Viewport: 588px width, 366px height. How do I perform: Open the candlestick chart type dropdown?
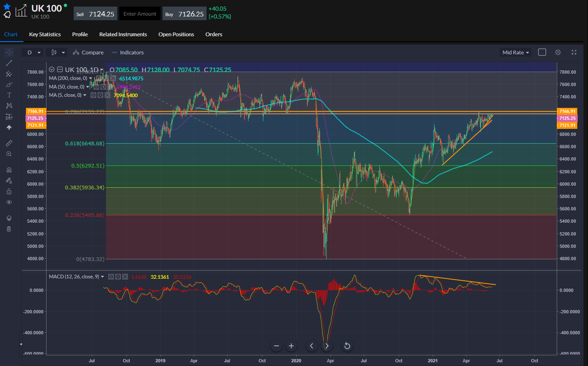(58, 52)
